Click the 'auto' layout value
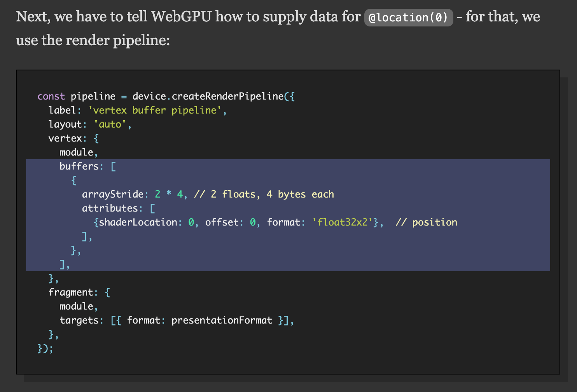 point(110,124)
